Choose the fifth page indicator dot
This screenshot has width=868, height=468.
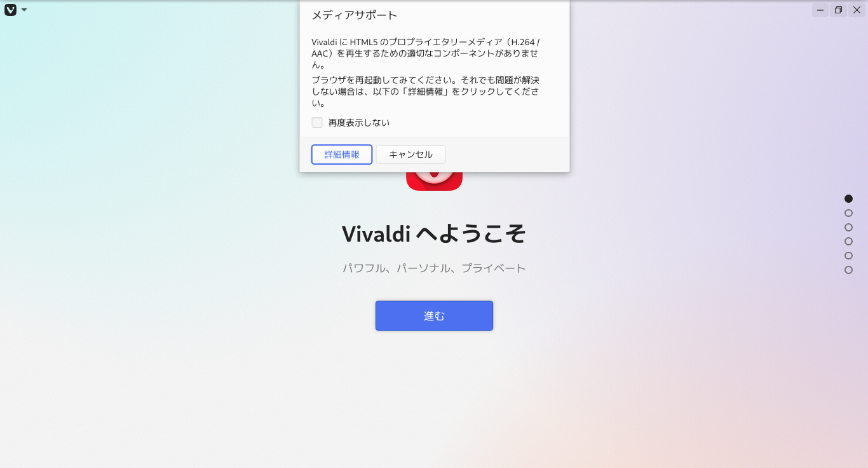point(848,256)
